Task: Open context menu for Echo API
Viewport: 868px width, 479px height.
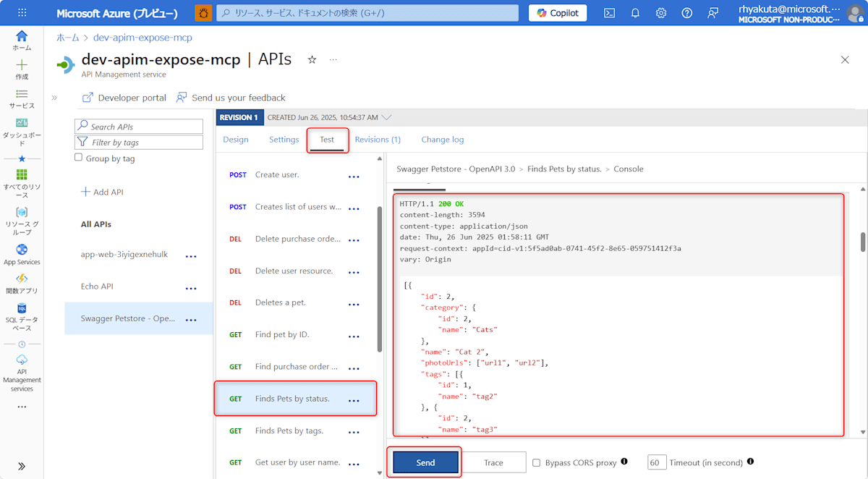Action: point(191,288)
